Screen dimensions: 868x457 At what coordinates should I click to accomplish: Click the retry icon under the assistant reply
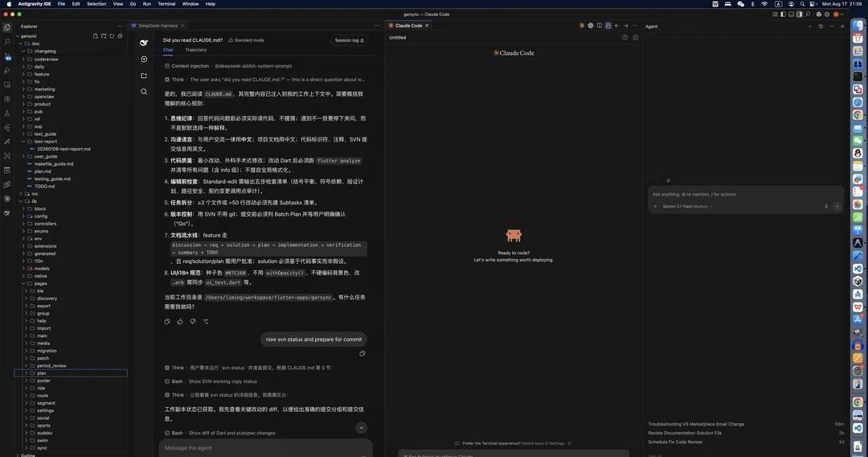206,321
